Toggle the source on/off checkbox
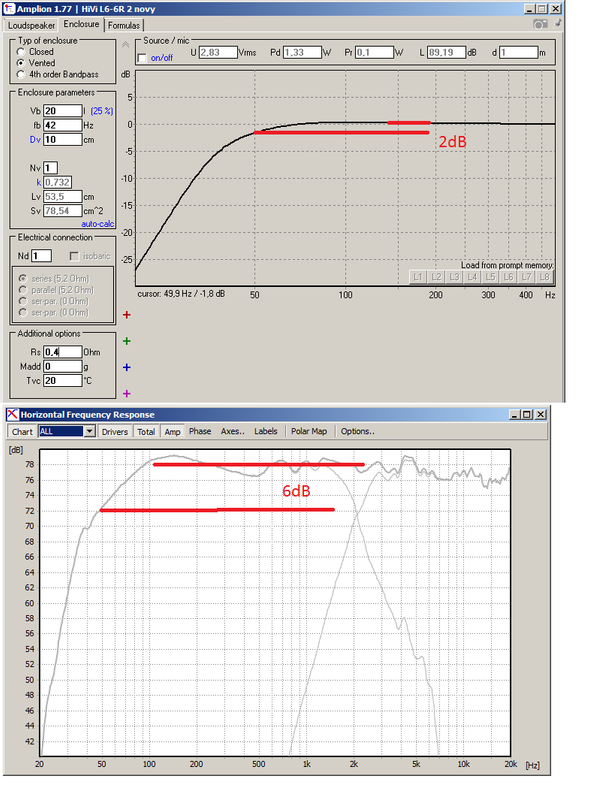The width and height of the screenshot is (593, 800). point(142,58)
